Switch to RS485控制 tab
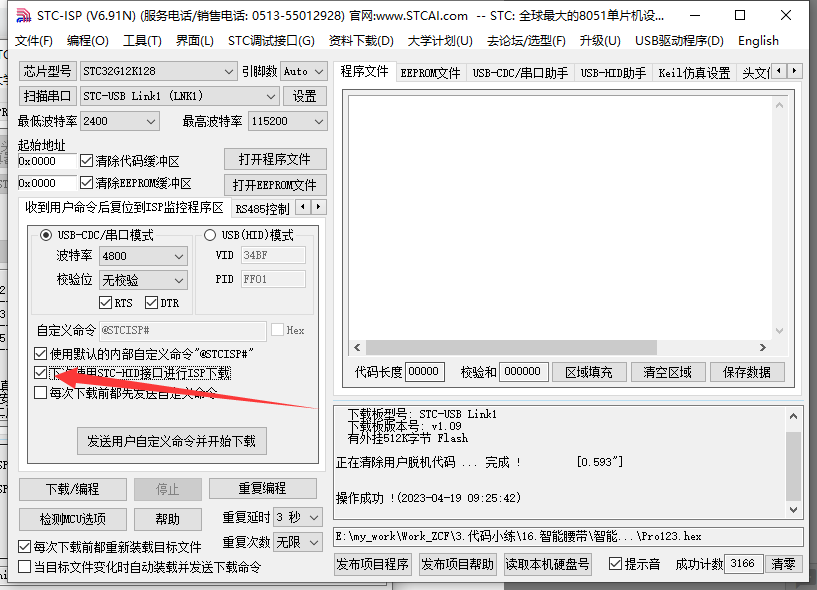 coord(262,209)
